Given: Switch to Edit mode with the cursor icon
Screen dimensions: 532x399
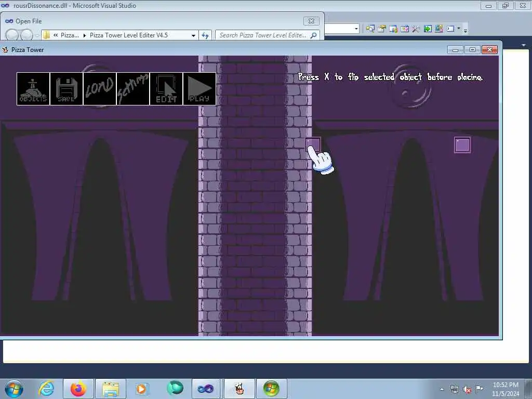Looking at the screenshot, I should pyautogui.click(x=166, y=89).
